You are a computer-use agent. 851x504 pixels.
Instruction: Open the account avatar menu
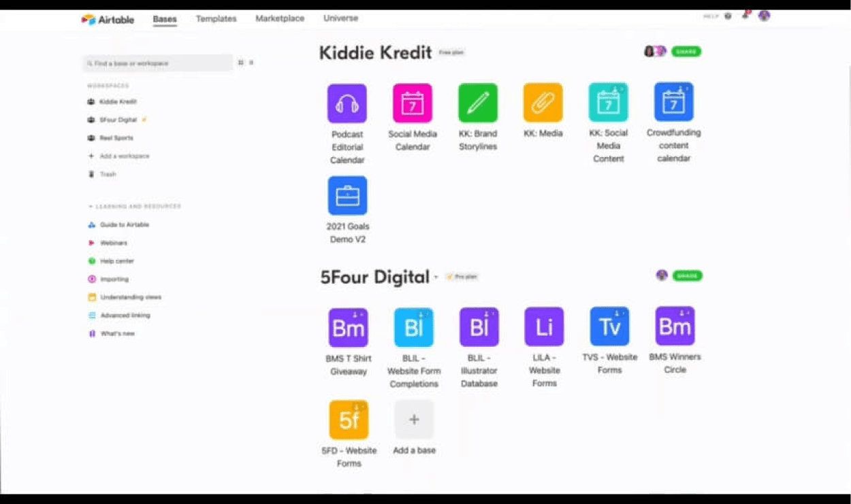click(764, 15)
